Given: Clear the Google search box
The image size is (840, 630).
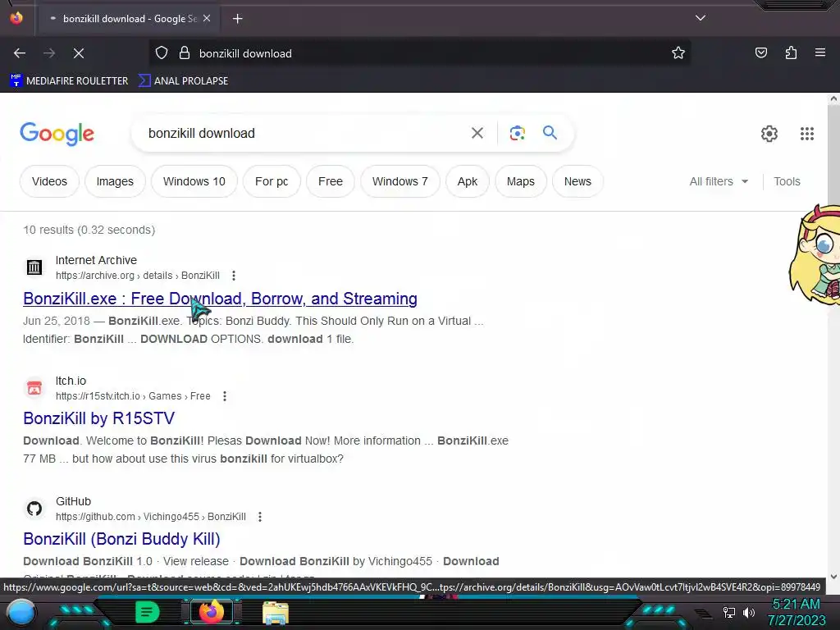Looking at the screenshot, I should tap(477, 133).
